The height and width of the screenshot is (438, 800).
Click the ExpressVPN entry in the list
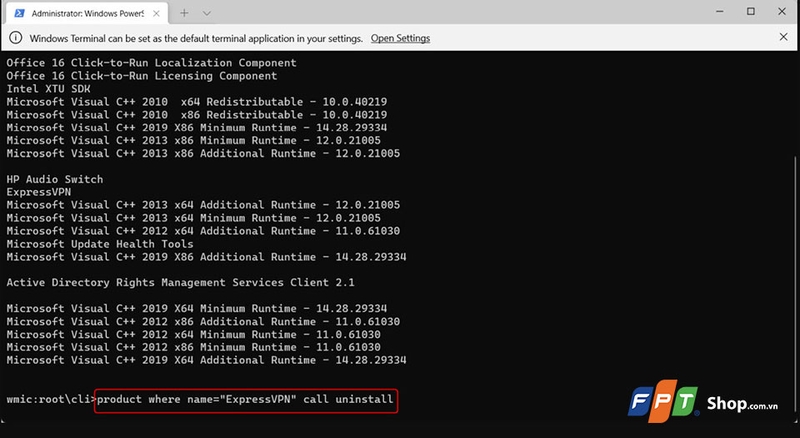point(39,192)
